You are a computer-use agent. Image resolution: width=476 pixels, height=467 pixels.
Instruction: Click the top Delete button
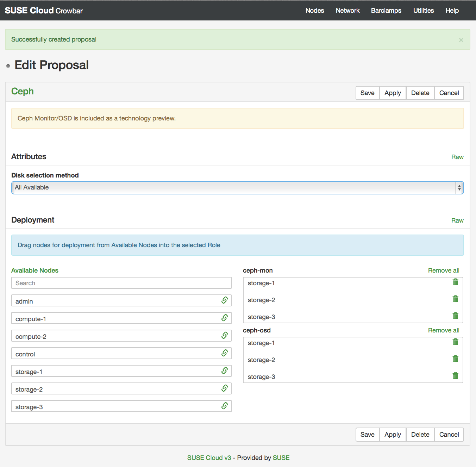click(x=420, y=93)
